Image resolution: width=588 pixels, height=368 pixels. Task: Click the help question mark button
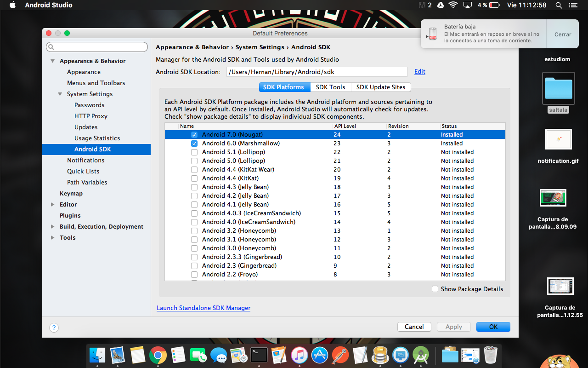(54, 328)
